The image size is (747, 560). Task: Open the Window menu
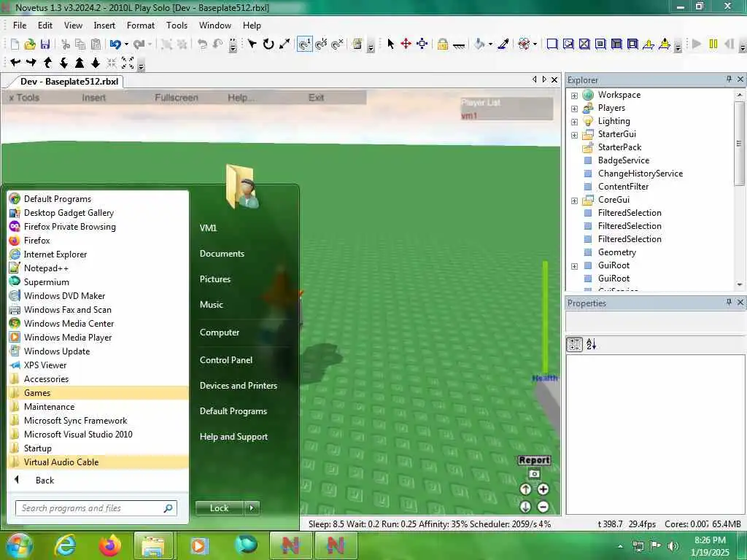coord(215,26)
